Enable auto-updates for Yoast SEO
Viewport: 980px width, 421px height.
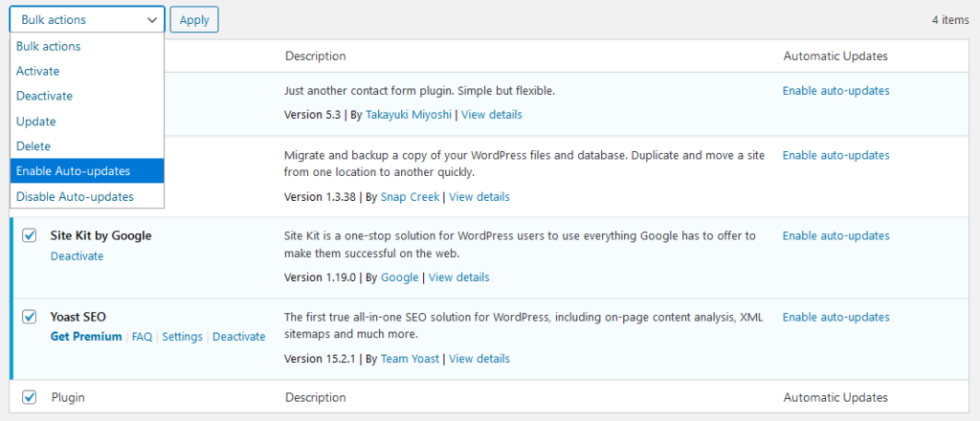pyautogui.click(x=836, y=317)
